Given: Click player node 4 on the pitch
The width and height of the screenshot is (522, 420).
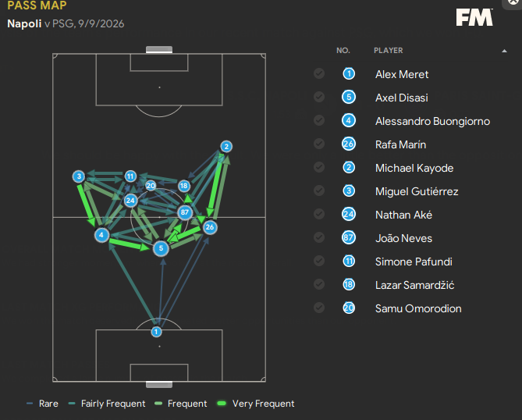Looking at the screenshot, I should point(101,234).
